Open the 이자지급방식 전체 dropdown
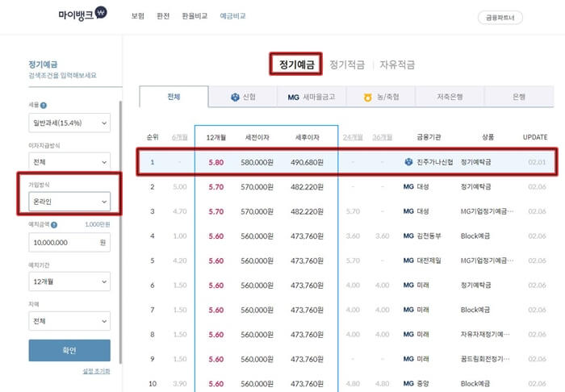 click(69, 161)
